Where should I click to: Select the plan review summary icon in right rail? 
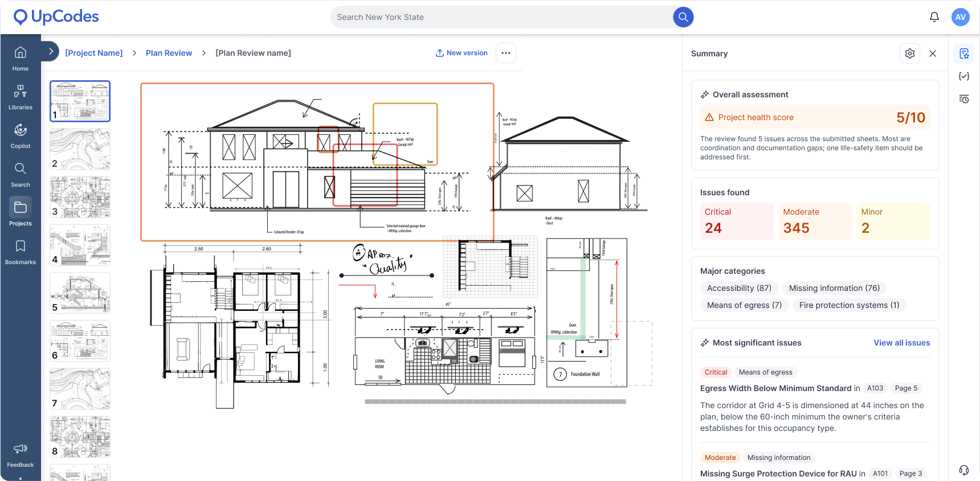point(964,54)
